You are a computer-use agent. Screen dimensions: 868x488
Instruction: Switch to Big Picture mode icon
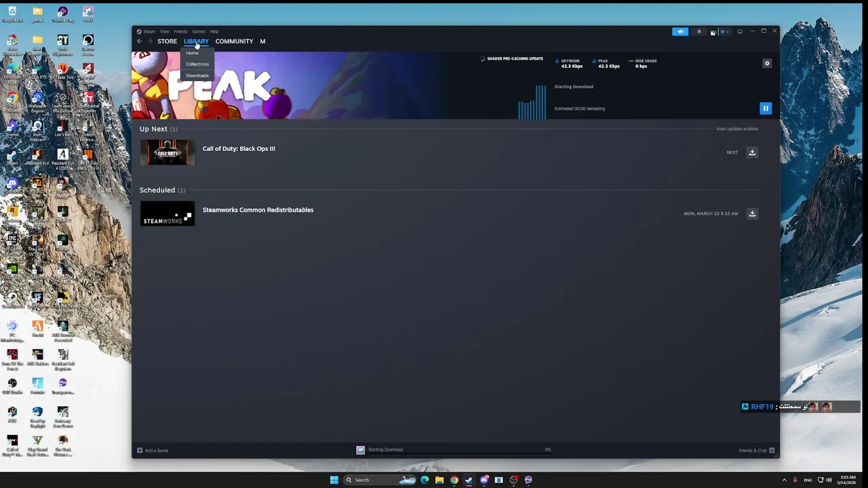(x=740, y=32)
